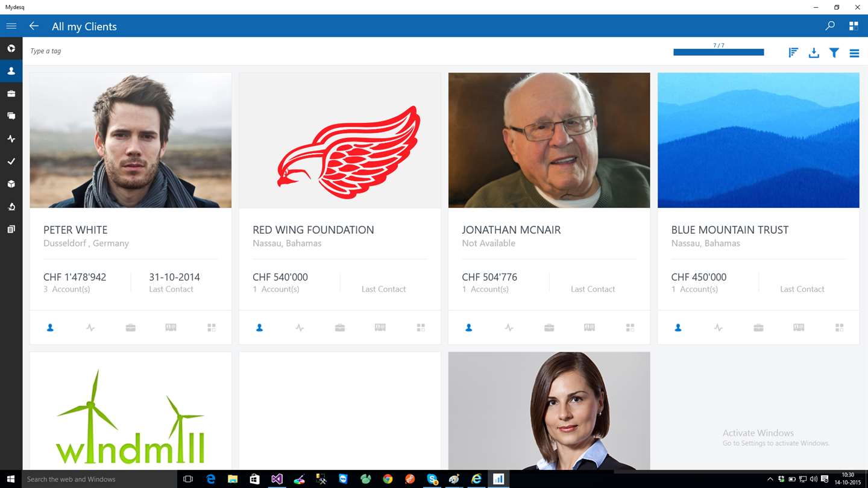
Task: Open Red Wing Foundation's briefcase icon
Action: click(x=340, y=328)
